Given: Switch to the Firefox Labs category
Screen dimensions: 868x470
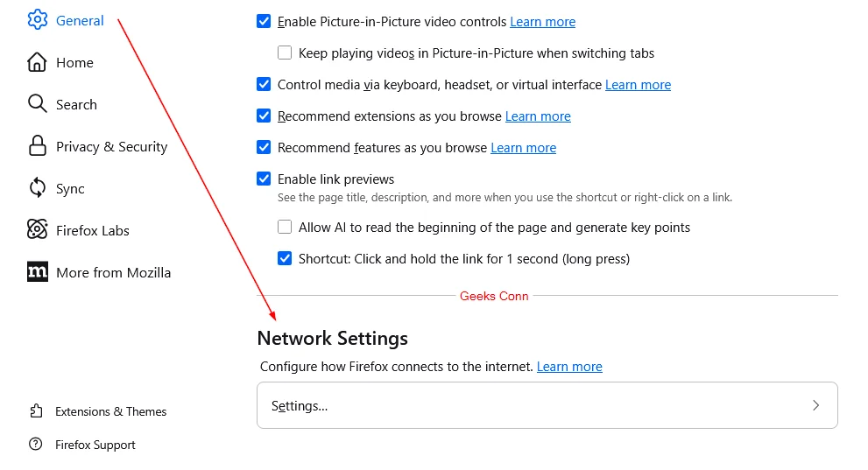Looking at the screenshot, I should coord(92,230).
